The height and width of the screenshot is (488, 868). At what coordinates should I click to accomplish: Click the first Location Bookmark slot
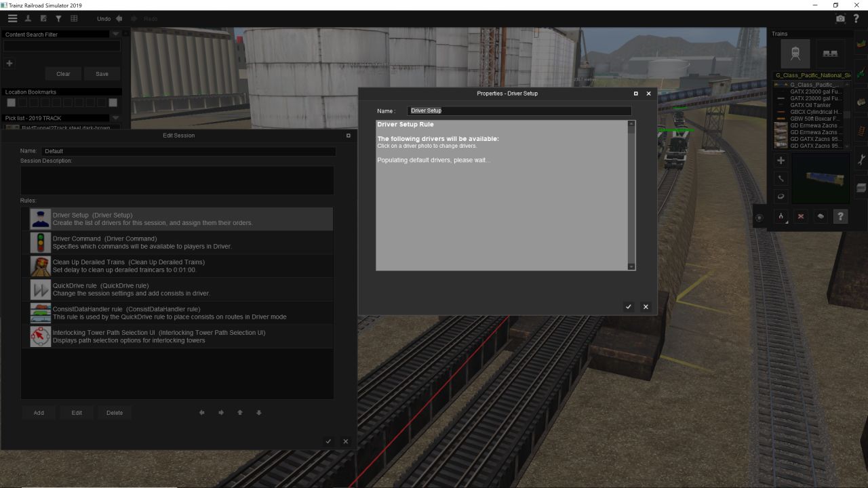(11, 102)
